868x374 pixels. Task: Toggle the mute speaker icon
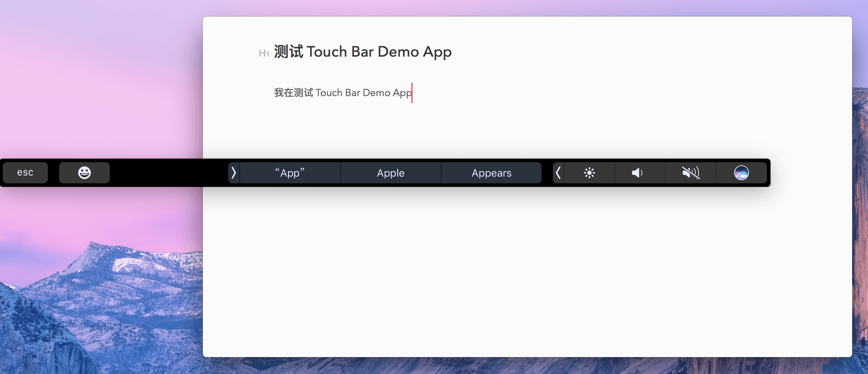click(x=691, y=173)
